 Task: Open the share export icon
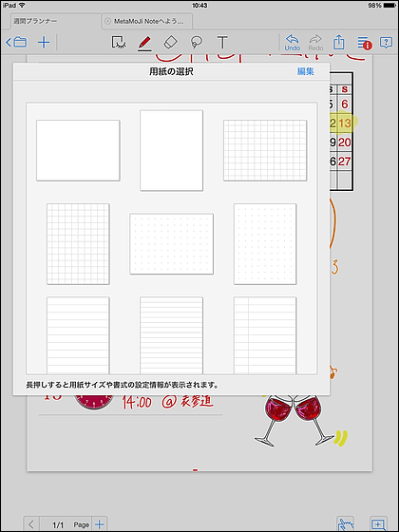coord(338,43)
